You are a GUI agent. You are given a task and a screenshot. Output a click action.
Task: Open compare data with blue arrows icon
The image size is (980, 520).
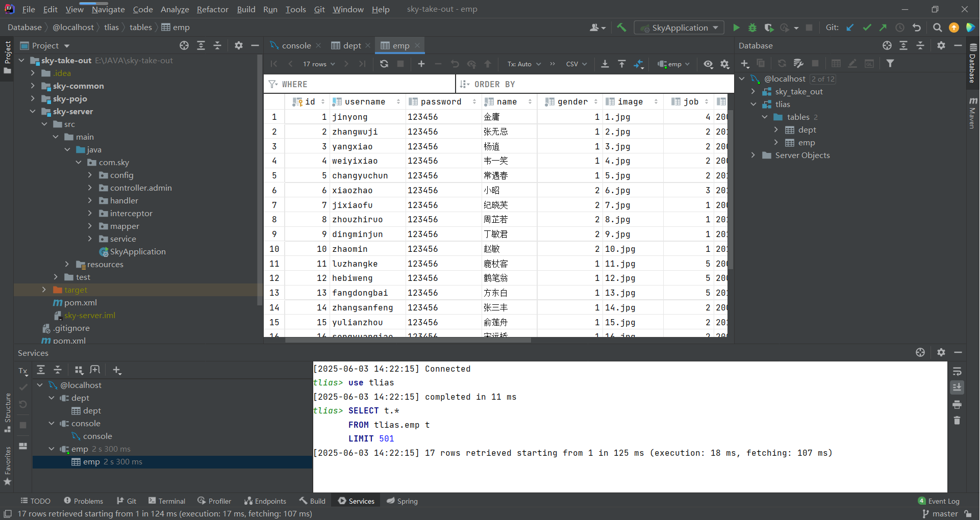(x=639, y=64)
